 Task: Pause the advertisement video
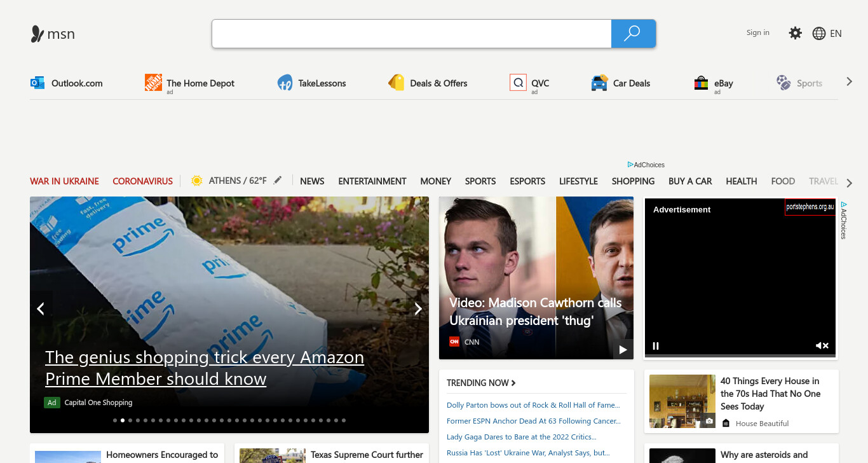[656, 346]
